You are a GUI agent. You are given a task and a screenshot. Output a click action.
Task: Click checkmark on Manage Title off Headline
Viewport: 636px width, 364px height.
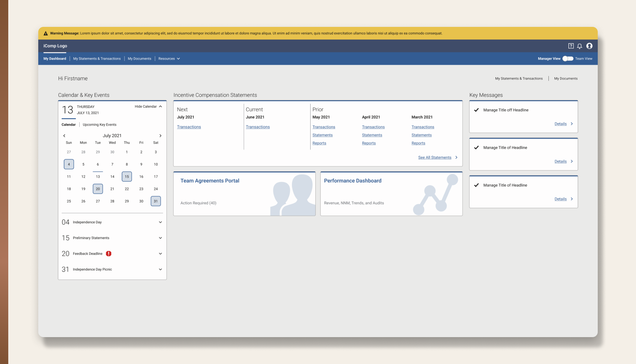[476, 110]
